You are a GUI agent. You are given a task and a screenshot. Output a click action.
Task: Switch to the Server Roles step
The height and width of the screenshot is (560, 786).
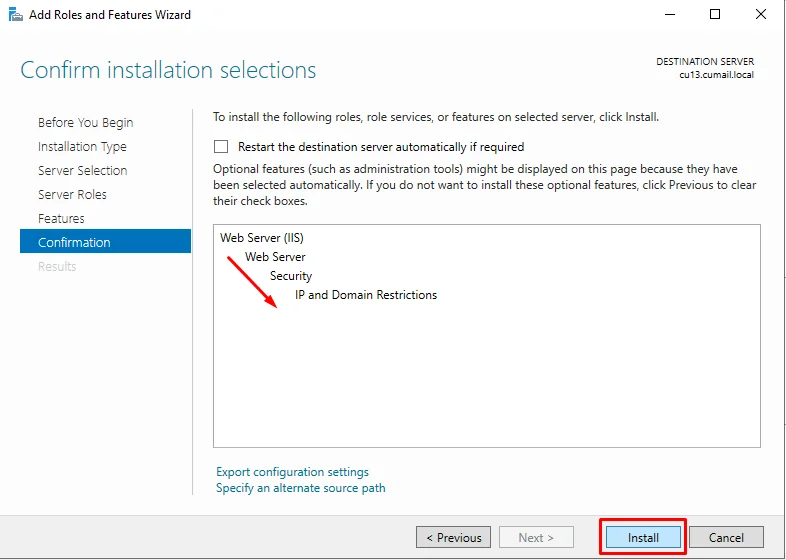click(72, 195)
